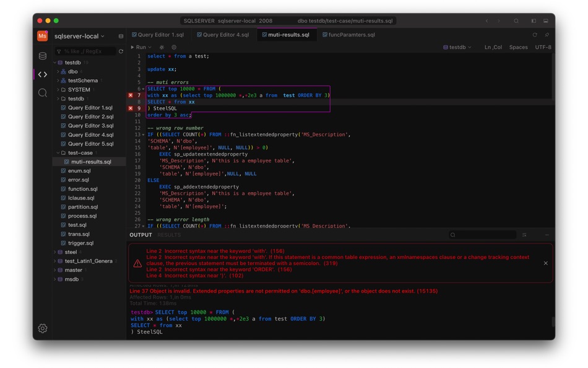Reload the editor with the refresh icon
Image resolution: width=588 pixels, height=368 pixels.
click(535, 35)
